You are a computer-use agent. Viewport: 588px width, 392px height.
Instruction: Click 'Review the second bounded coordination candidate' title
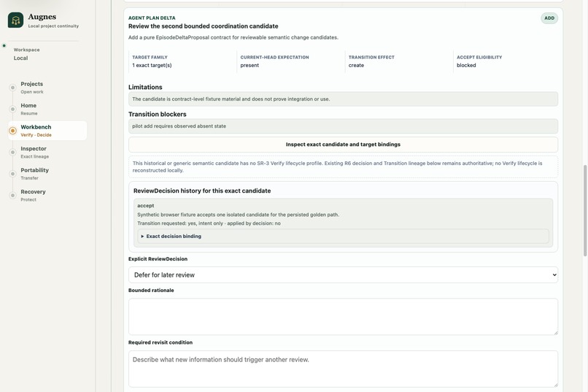point(204,26)
